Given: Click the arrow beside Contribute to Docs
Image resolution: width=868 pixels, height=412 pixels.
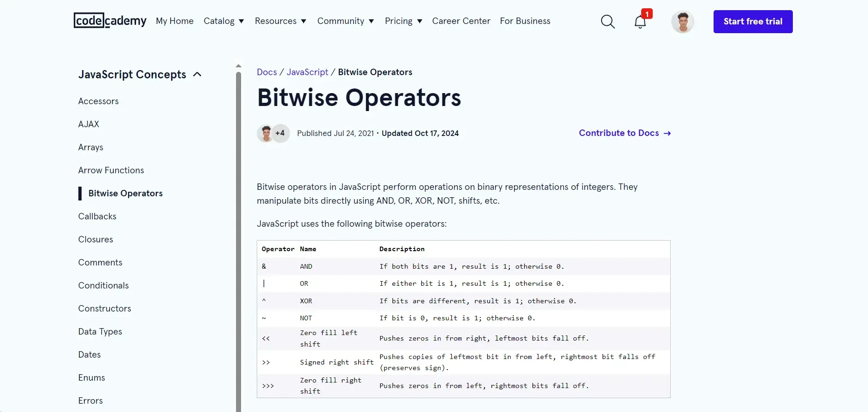Looking at the screenshot, I should pyautogui.click(x=667, y=133).
